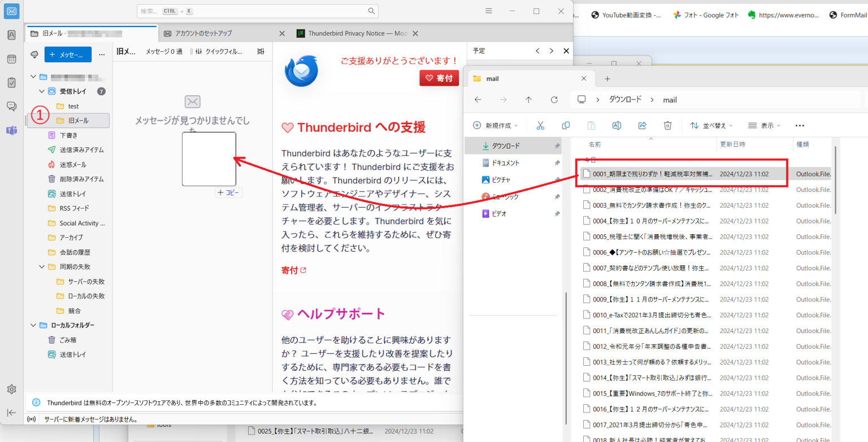Open File Explorer's more options ellipsis
The image size is (868, 442).
click(x=800, y=125)
